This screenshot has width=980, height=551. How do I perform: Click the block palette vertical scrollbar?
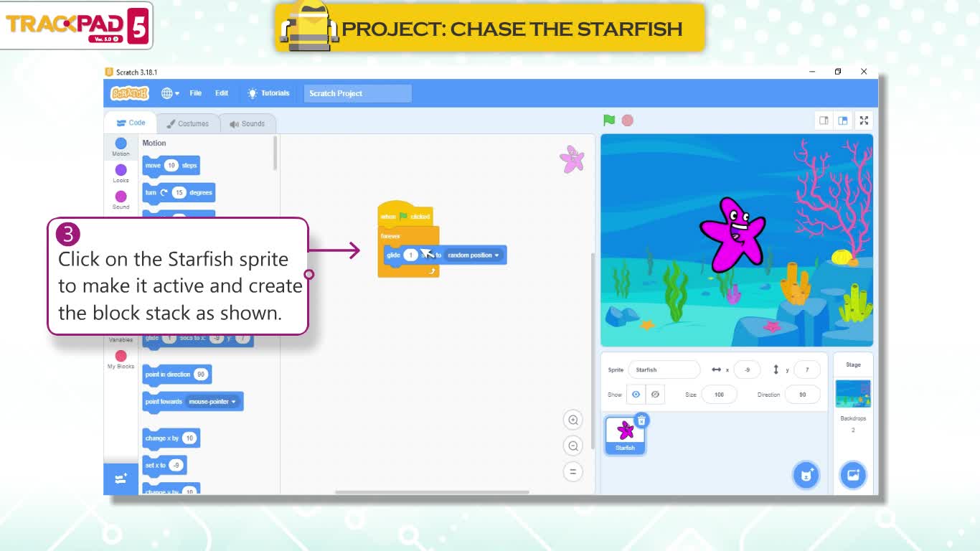pyautogui.click(x=275, y=154)
